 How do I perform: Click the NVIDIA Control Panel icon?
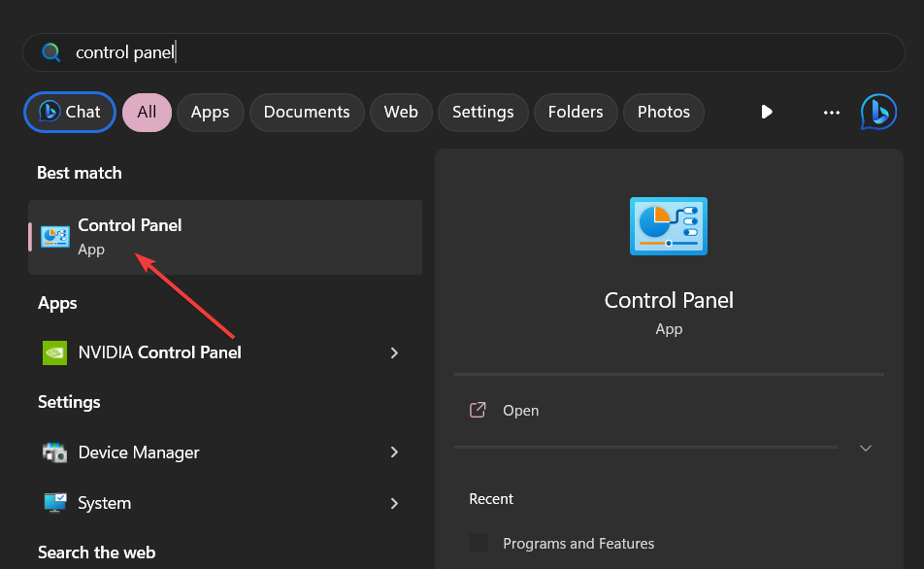point(55,352)
